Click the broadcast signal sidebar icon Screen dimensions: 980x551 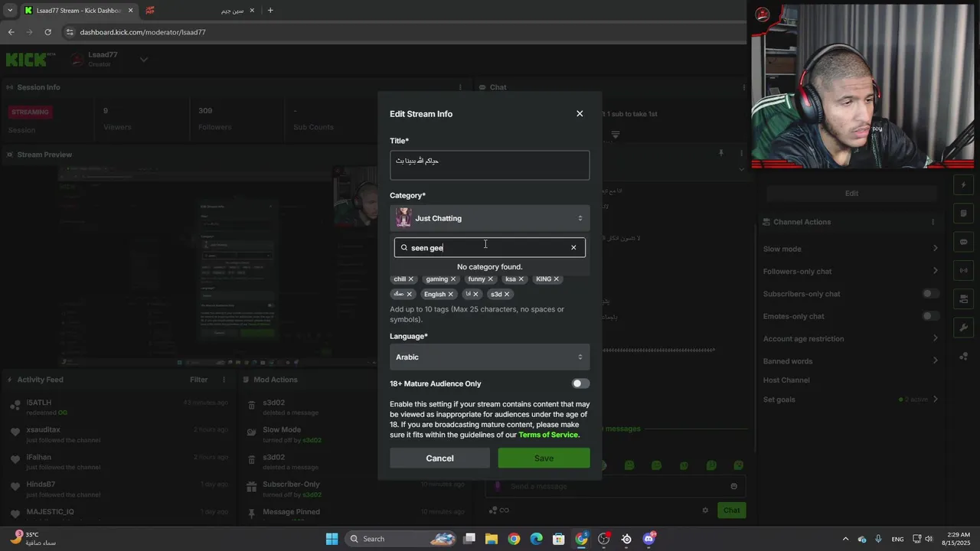click(x=964, y=270)
